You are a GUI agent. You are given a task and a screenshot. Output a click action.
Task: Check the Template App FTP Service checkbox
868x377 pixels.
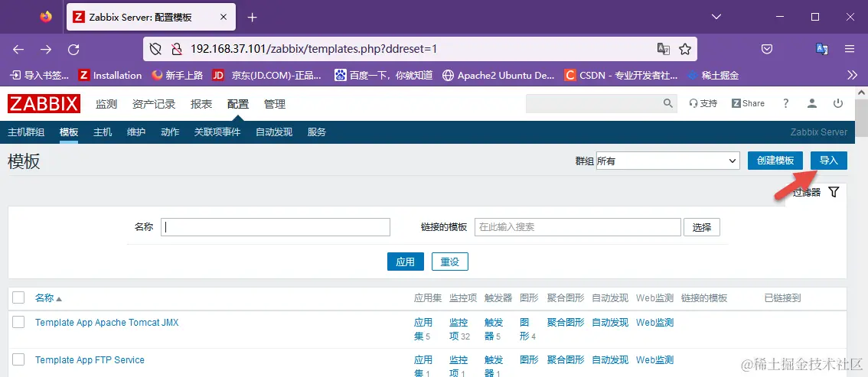[19, 359]
